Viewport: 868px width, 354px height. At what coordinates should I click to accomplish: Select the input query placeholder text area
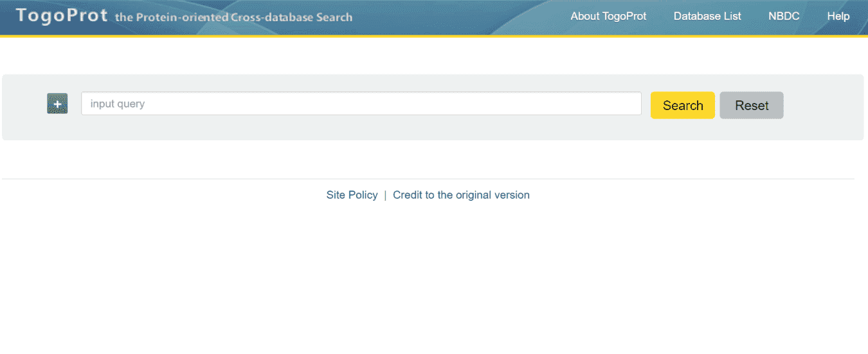(x=118, y=104)
